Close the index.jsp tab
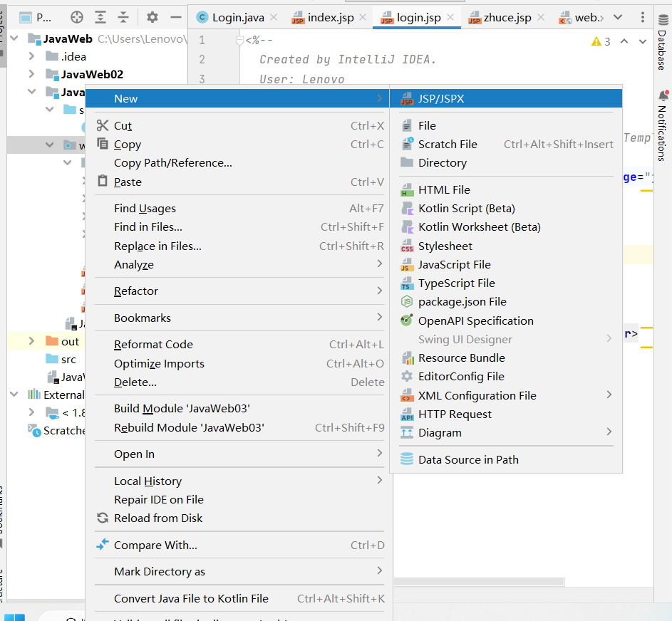This screenshot has width=672, height=621. 363,17
